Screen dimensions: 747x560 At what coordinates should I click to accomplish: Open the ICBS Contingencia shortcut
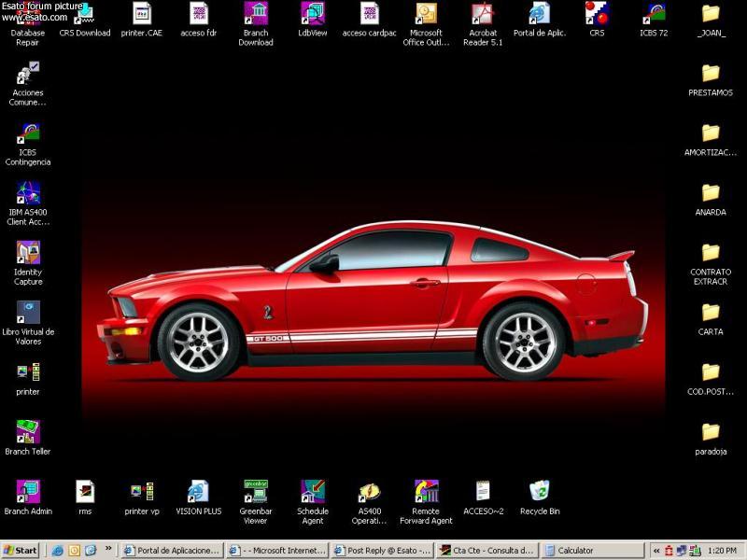point(28,144)
